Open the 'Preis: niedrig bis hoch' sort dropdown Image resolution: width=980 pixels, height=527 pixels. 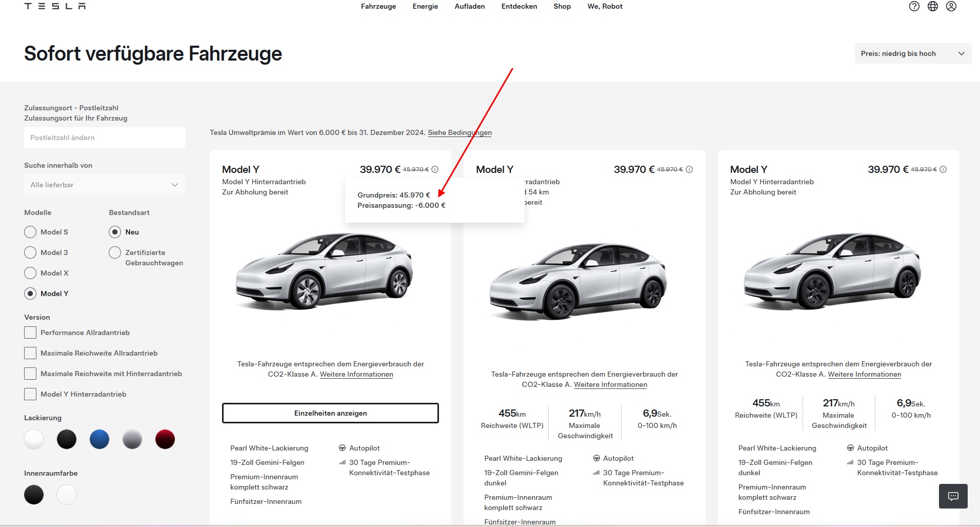(913, 53)
